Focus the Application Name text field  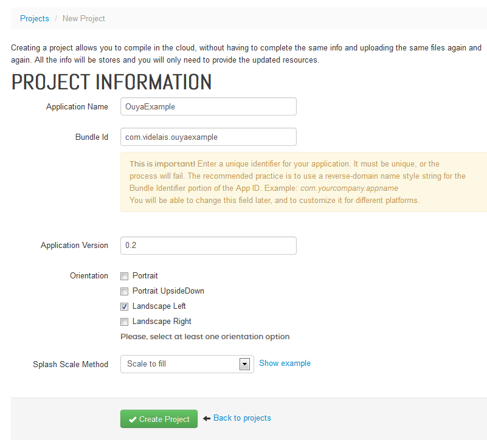208,106
